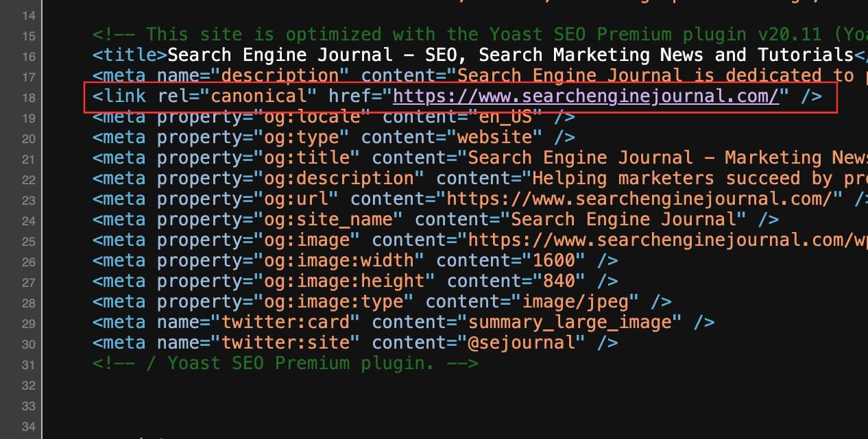868x439 pixels.
Task: Select the "canonical" rel attribute value
Action: coord(258,96)
